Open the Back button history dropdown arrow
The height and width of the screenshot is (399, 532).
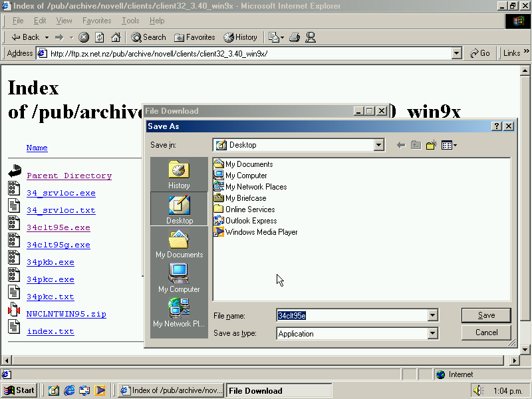point(47,37)
